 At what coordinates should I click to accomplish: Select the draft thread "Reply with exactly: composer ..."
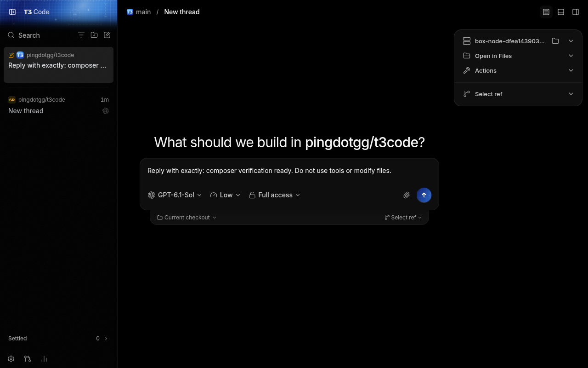(x=58, y=65)
